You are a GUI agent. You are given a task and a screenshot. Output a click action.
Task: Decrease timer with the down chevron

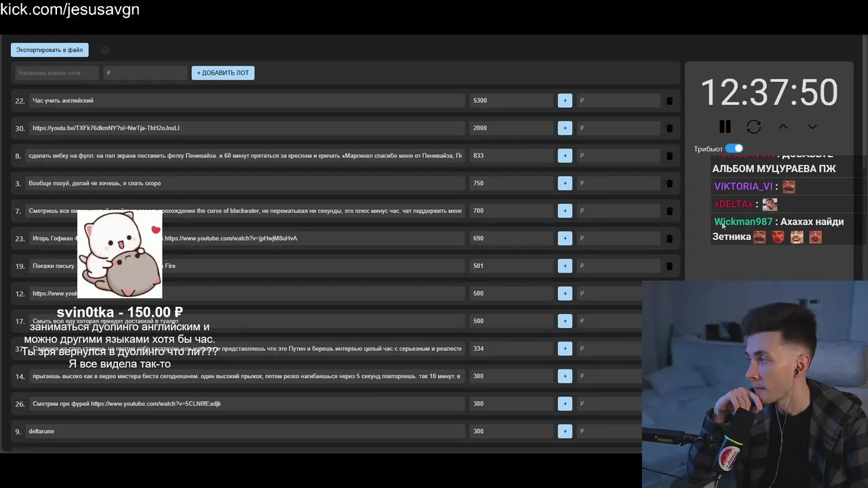812,127
